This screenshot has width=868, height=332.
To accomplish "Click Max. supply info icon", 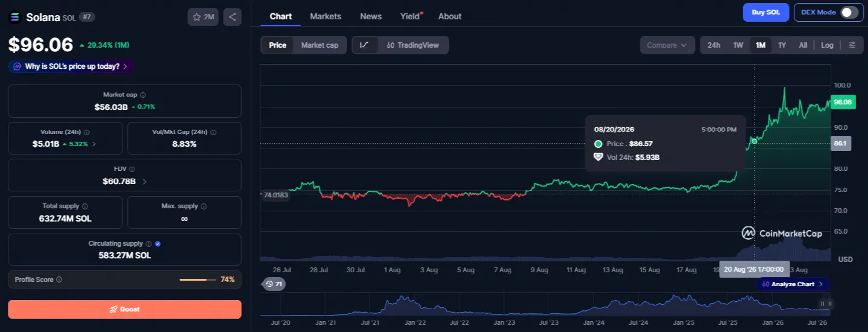I will click(x=203, y=206).
